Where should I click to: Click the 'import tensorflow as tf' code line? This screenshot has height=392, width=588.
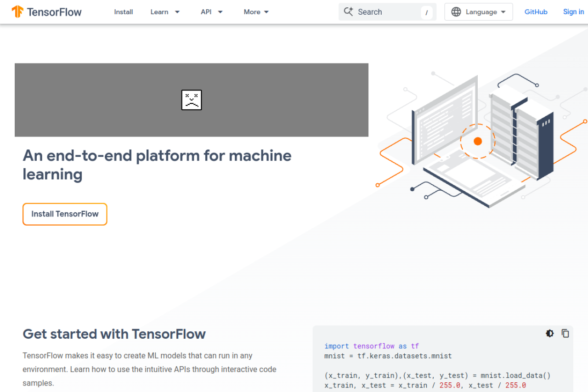click(372, 346)
